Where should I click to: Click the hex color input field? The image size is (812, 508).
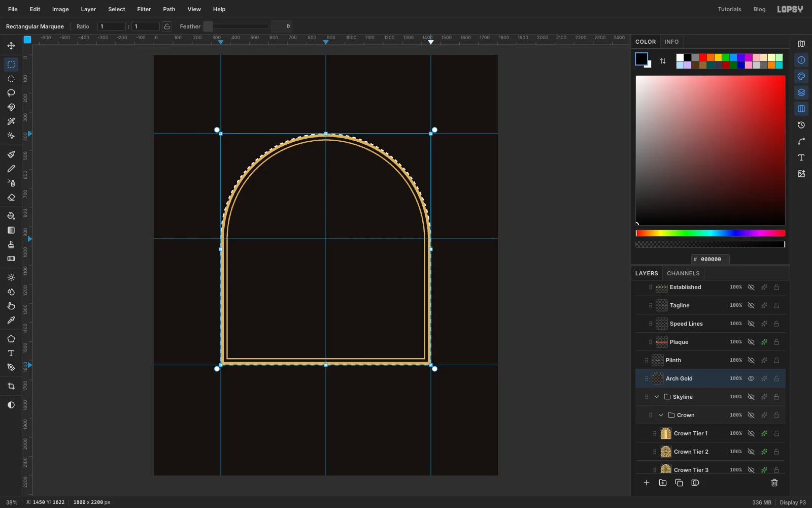point(710,259)
